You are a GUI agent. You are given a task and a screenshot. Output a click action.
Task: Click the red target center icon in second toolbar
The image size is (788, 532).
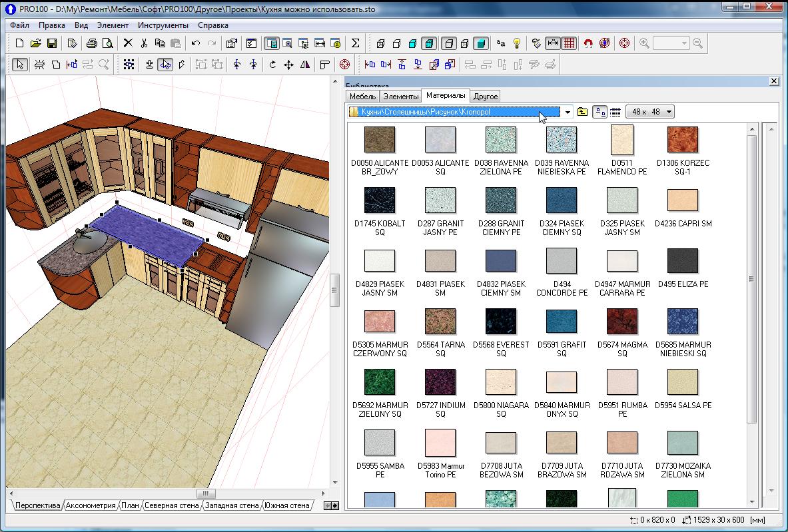344,65
